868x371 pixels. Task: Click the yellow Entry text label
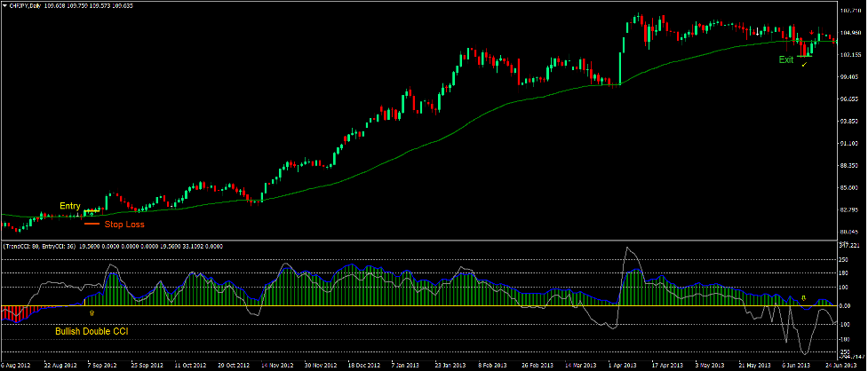pos(69,206)
